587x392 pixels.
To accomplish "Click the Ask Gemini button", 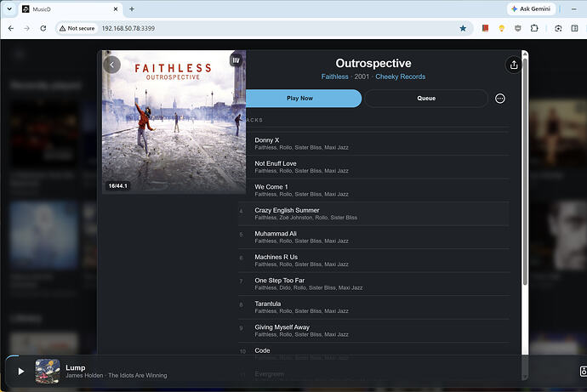I will 531,9.
